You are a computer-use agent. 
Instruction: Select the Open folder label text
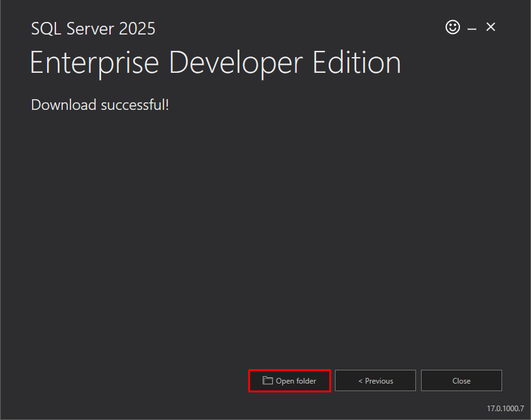296,381
